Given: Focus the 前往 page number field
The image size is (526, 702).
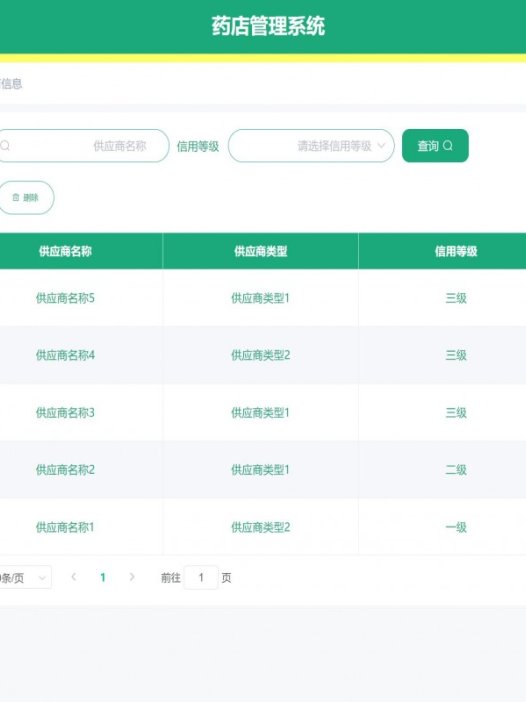Looking at the screenshot, I should tap(201, 578).
